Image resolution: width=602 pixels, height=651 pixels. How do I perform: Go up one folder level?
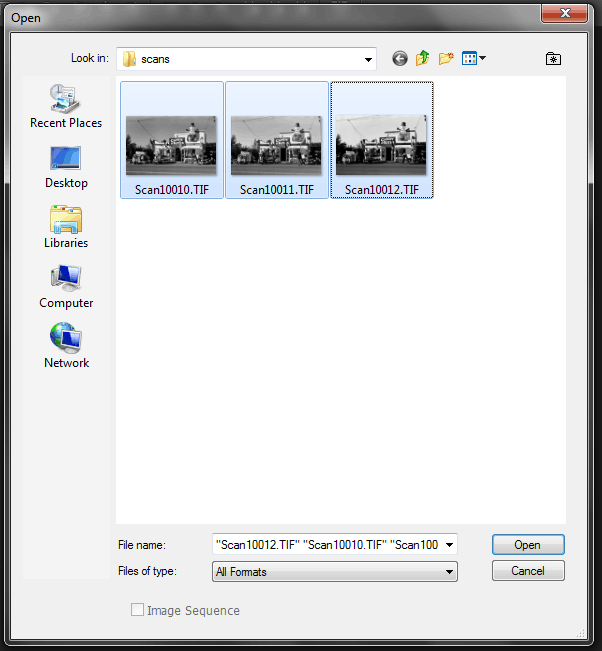[423, 58]
